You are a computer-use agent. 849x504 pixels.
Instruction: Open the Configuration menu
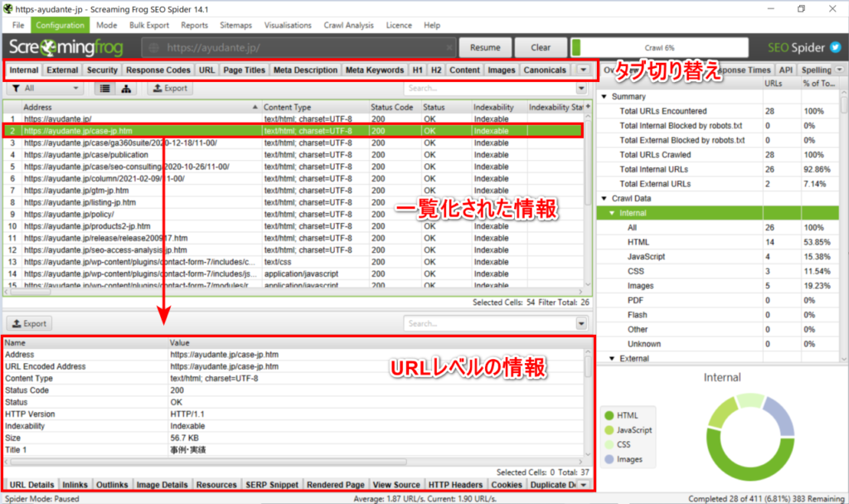[60, 25]
